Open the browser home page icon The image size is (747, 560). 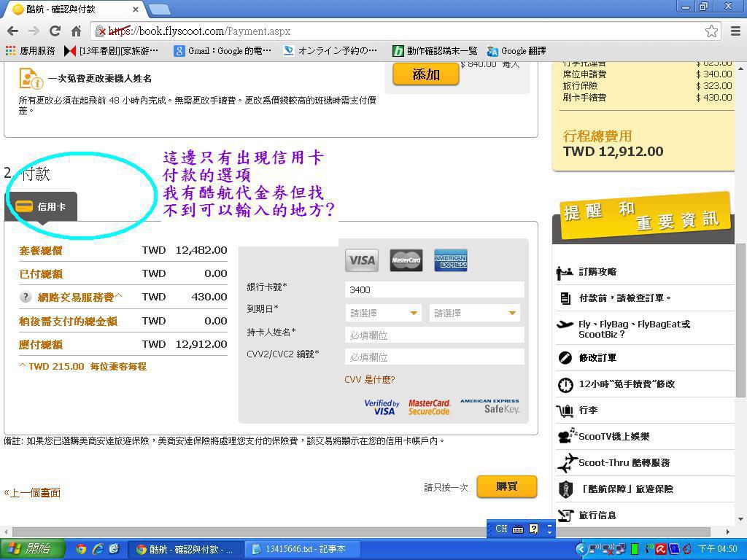point(76,31)
